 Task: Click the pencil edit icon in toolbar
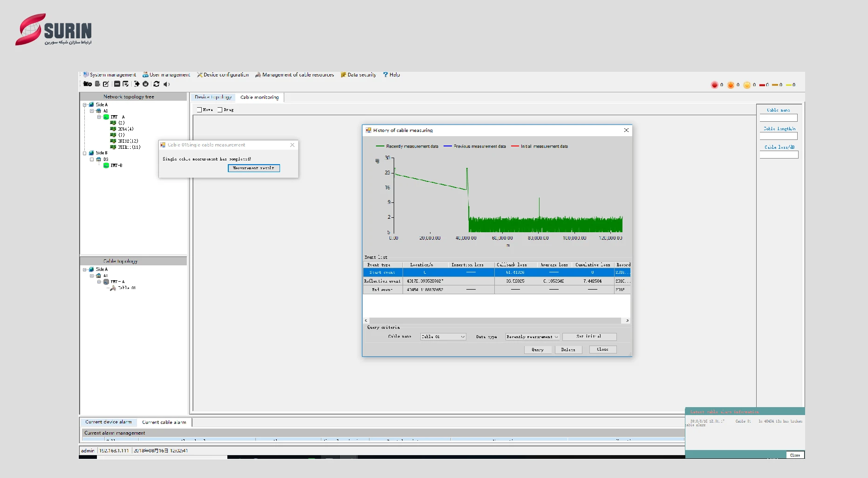[x=106, y=84]
